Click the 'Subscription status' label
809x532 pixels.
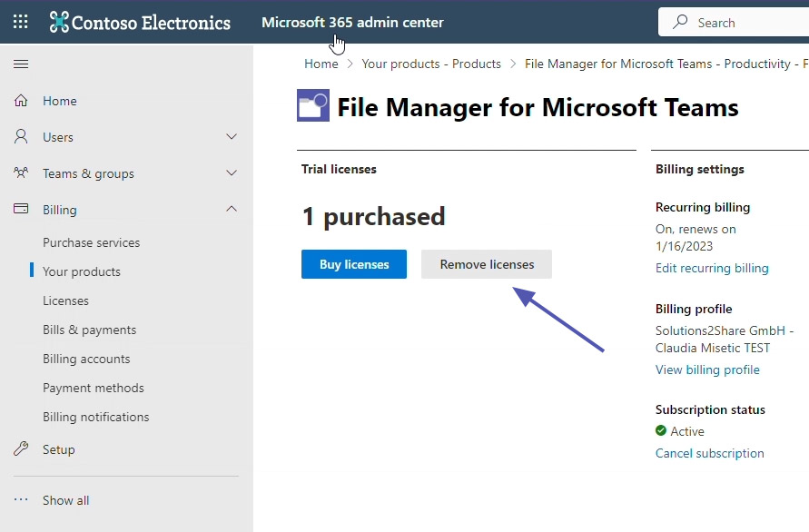tap(710, 409)
